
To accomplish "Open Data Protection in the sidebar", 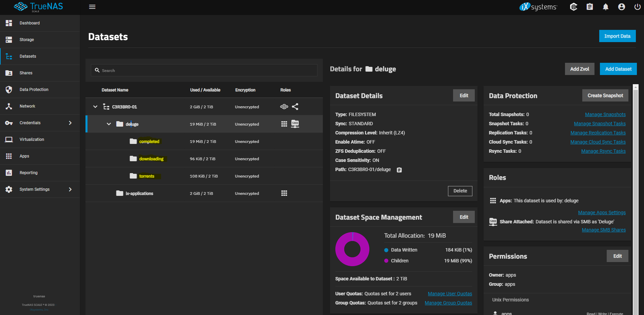I will point(40,90).
